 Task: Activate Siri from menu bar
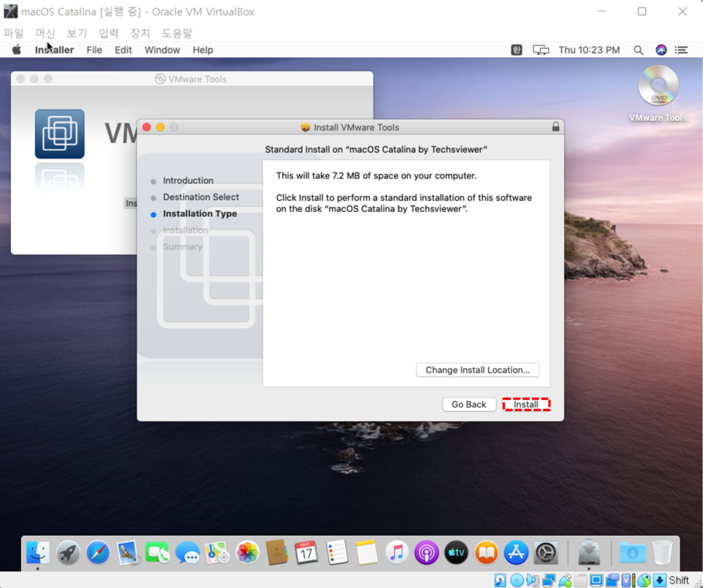pyautogui.click(x=661, y=50)
